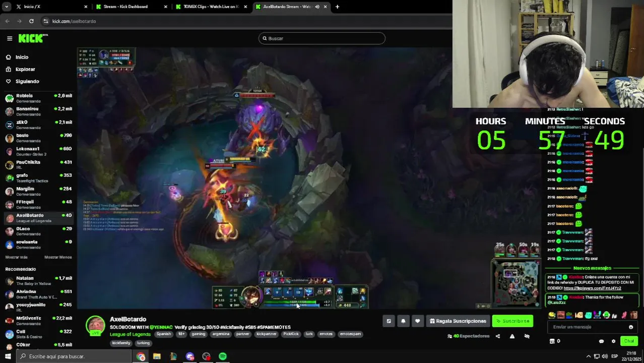
Task: Click the clip/theater icon beside bell
Action: point(389,321)
